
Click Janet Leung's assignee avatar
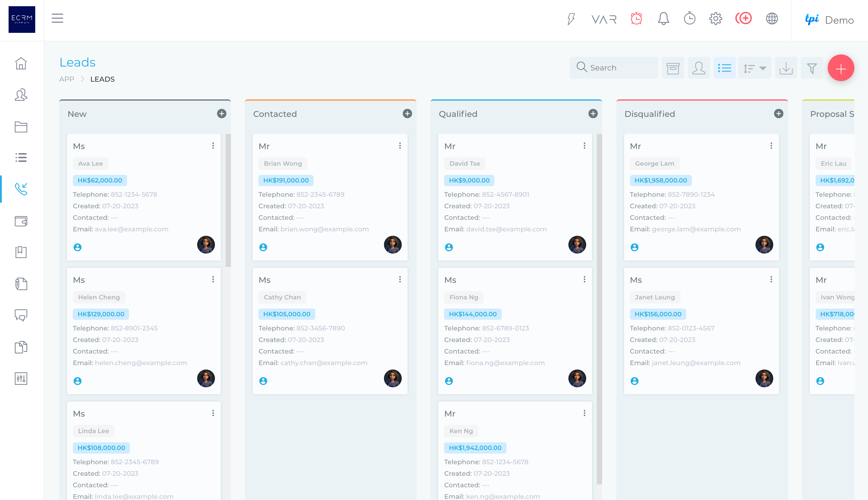(x=764, y=378)
